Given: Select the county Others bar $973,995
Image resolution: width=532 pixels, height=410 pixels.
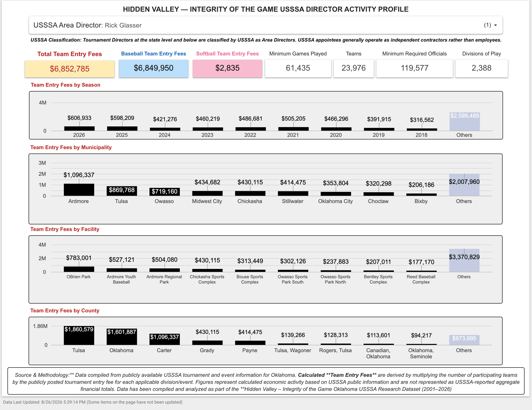Looking at the screenshot, I should [x=464, y=340].
